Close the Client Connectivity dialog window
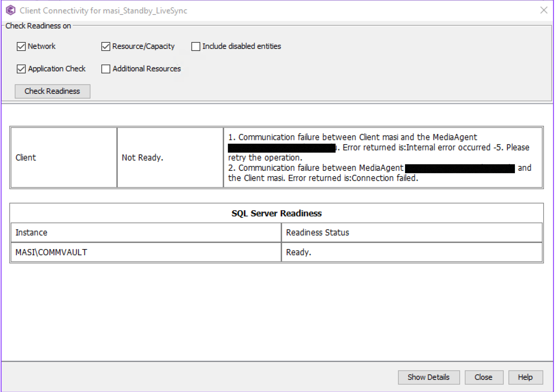Viewport: 555px width, 392px height. click(x=544, y=10)
